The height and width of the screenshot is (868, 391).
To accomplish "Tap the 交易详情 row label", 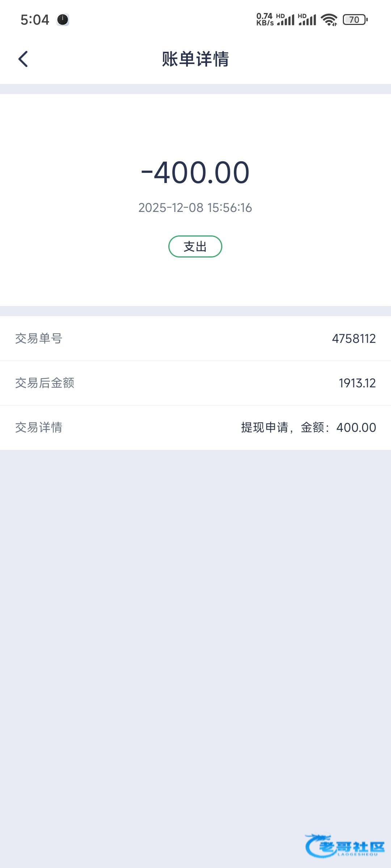I will pos(39,427).
